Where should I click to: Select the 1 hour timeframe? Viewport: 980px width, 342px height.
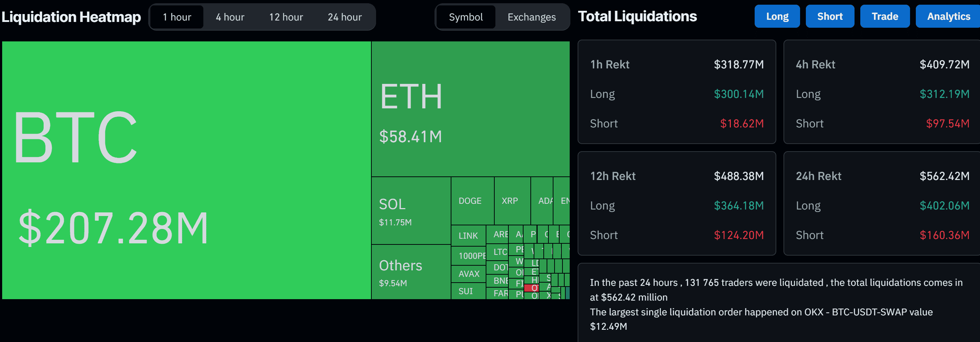[x=177, y=17]
